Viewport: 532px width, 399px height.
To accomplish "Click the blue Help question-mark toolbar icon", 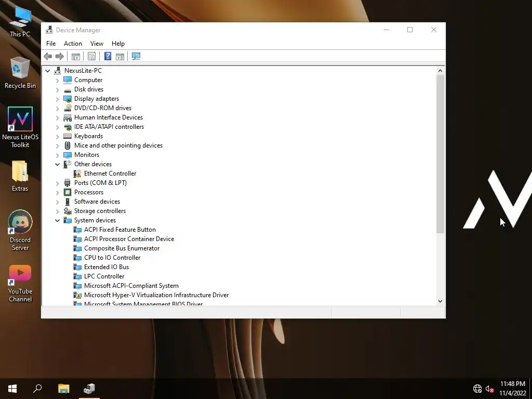I will click(108, 56).
